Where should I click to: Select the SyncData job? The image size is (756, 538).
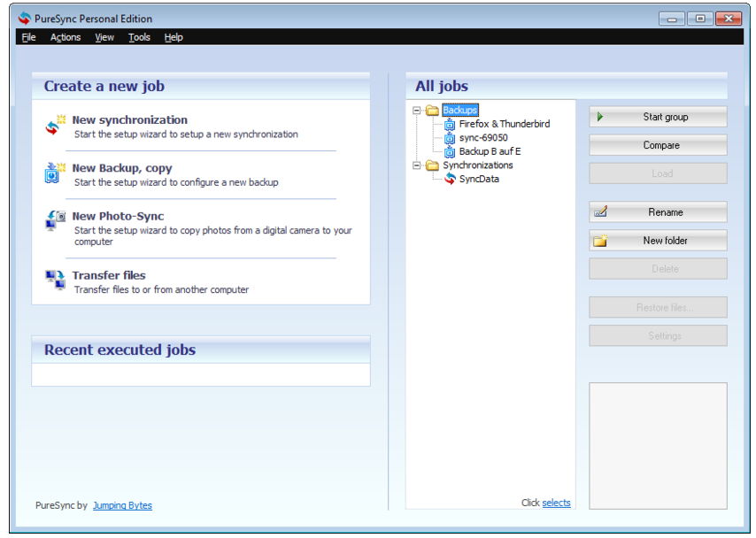click(x=479, y=179)
